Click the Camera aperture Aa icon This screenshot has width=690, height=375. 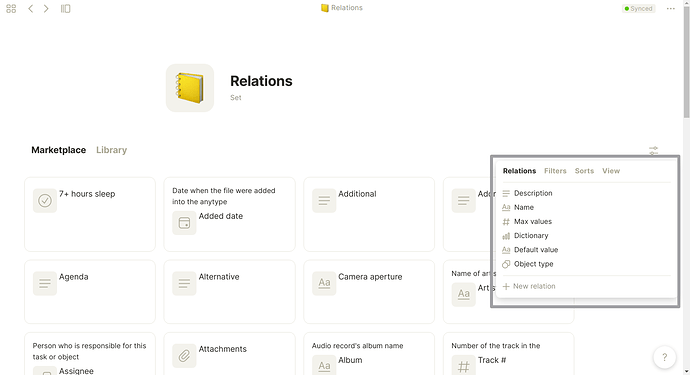click(x=324, y=283)
